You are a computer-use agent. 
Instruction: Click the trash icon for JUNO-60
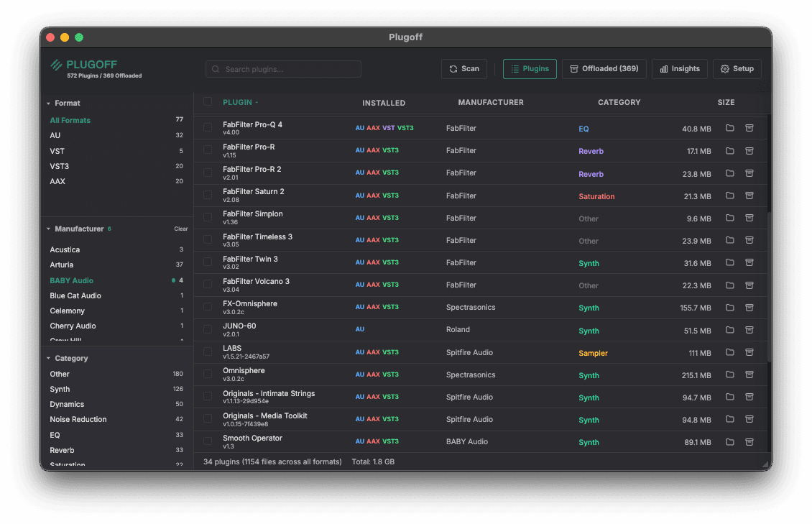[749, 329]
